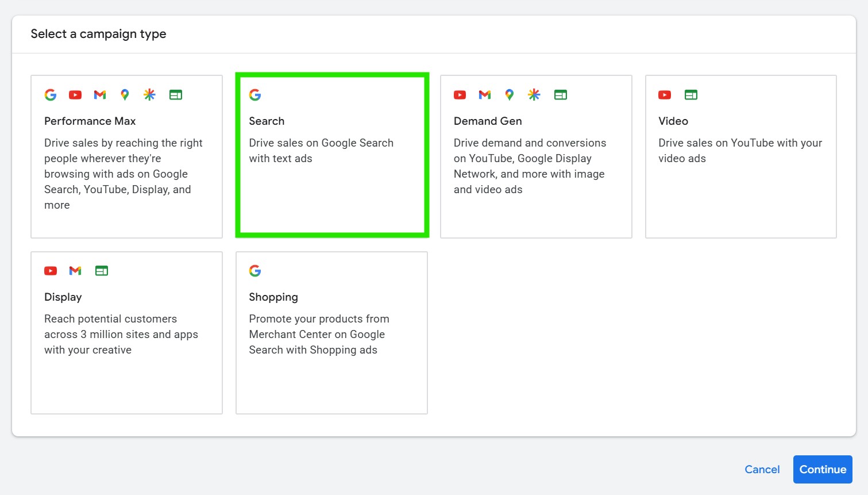Viewport: 868px width, 495px height.
Task: Click the Google icon in the Shopping card
Action: (x=255, y=271)
